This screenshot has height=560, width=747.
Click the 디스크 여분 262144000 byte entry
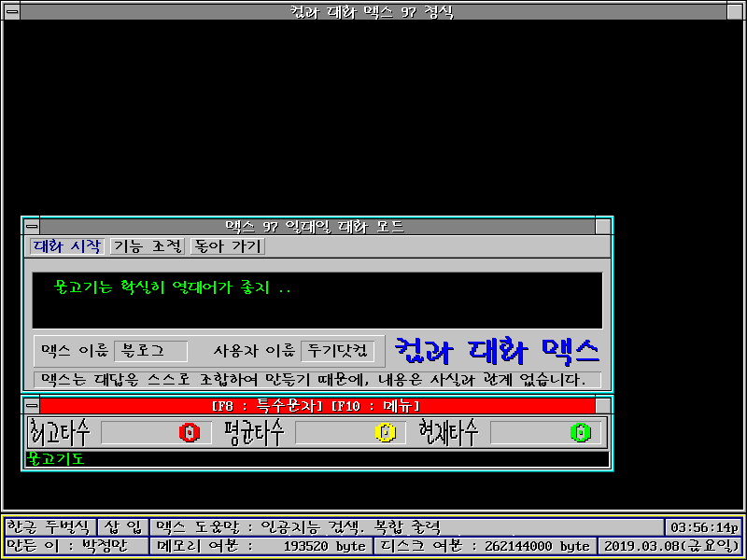coord(485,546)
